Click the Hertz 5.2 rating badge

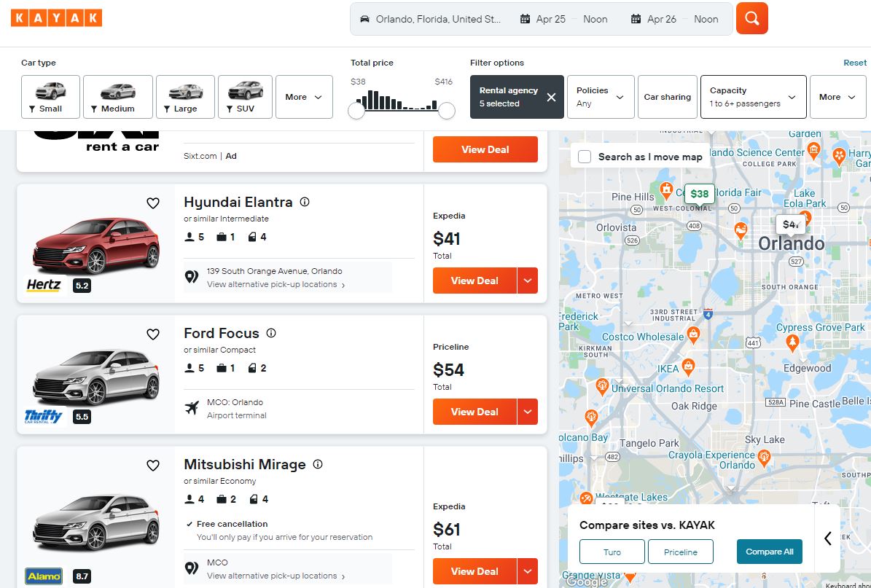(x=82, y=286)
